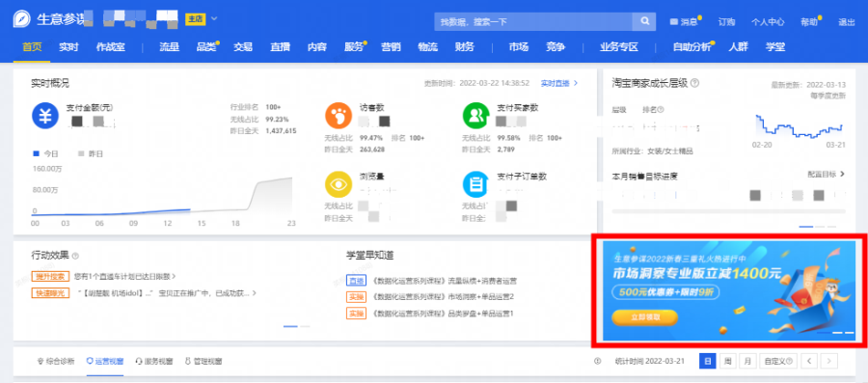This screenshot has height=383, width=868.
Task: Click the yellow 浏览量 eye icon
Action: pos(339,185)
